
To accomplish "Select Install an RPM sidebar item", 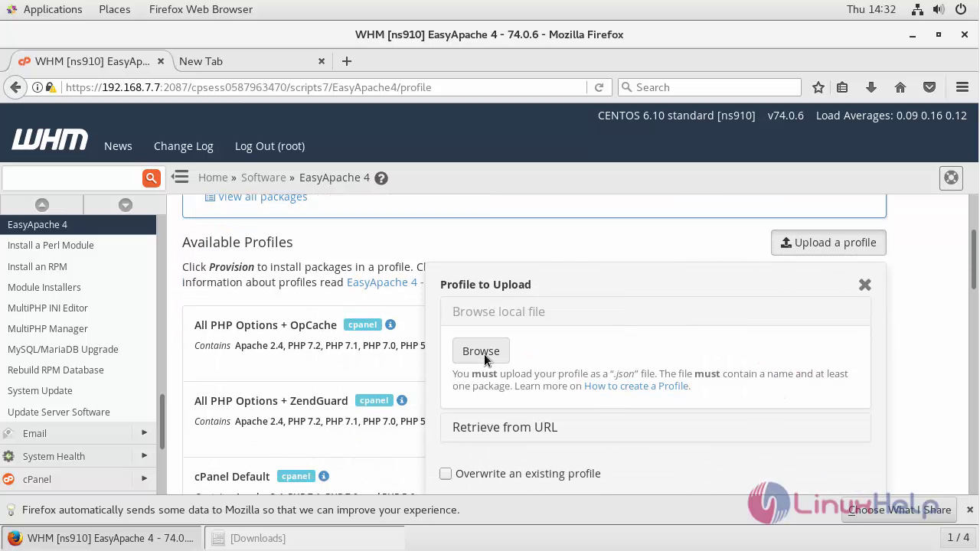I will [38, 266].
